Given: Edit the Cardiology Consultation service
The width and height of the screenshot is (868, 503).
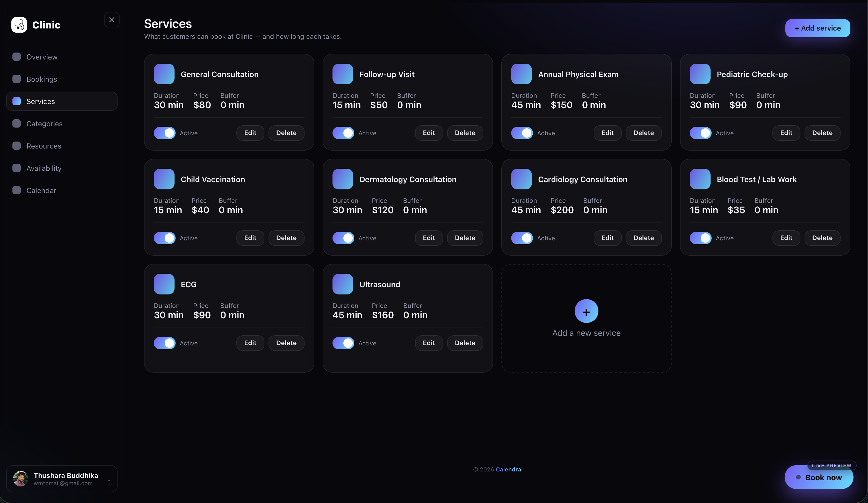Looking at the screenshot, I should pyautogui.click(x=607, y=238).
